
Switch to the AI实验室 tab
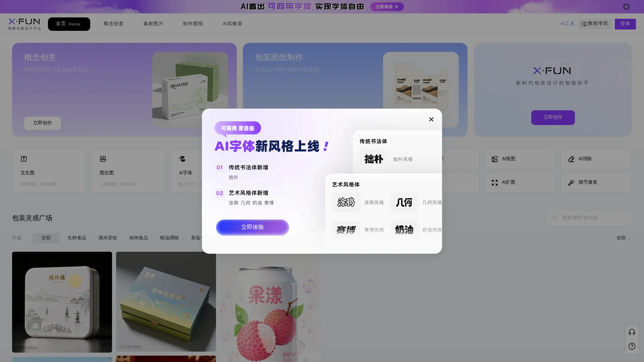pyautogui.click(x=232, y=23)
